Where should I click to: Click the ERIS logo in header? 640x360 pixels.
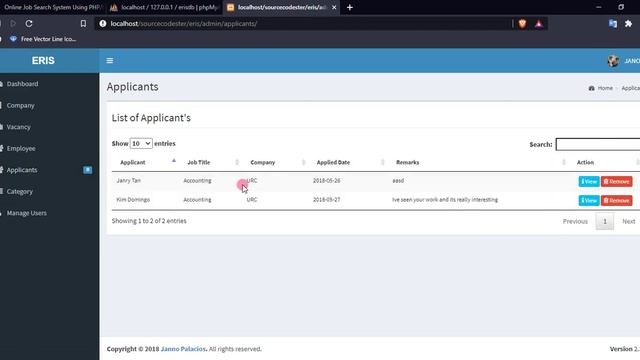pyautogui.click(x=43, y=60)
